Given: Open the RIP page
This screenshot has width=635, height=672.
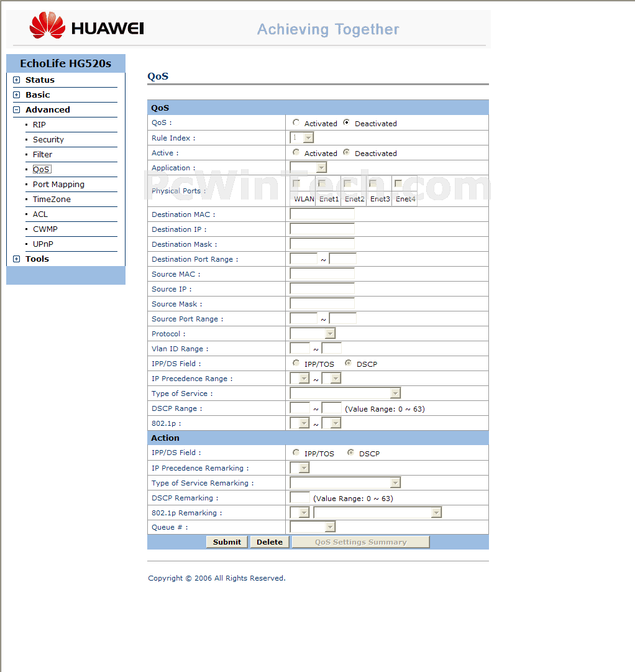Looking at the screenshot, I should [x=39, y=125].
